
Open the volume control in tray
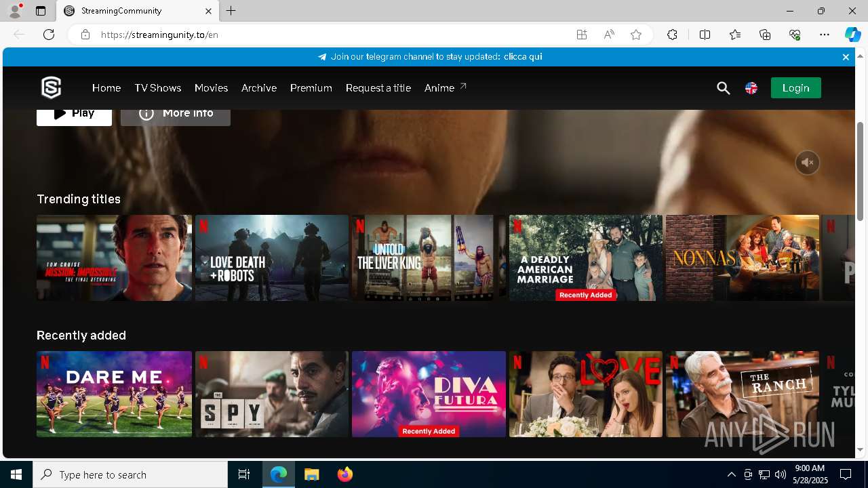click(780, 474)
